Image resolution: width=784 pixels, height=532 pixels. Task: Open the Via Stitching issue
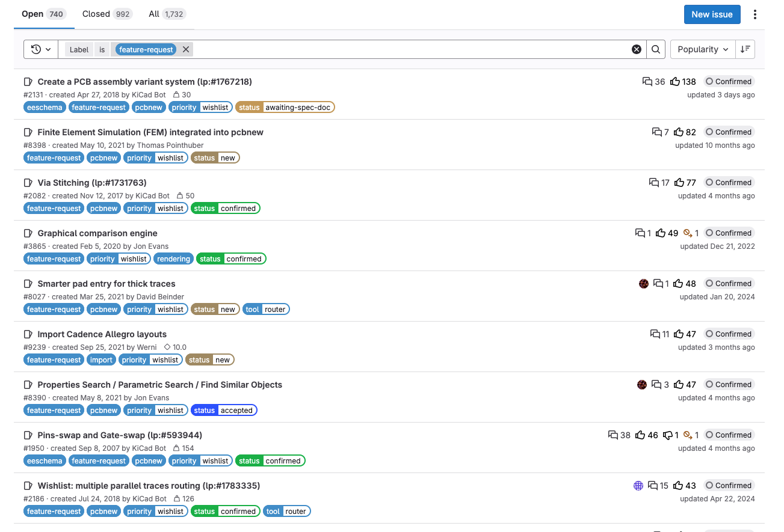[x=92, y=183]
